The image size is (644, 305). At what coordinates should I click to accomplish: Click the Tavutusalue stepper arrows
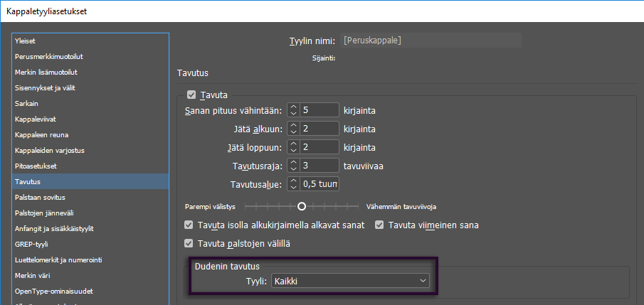[293, 184]
